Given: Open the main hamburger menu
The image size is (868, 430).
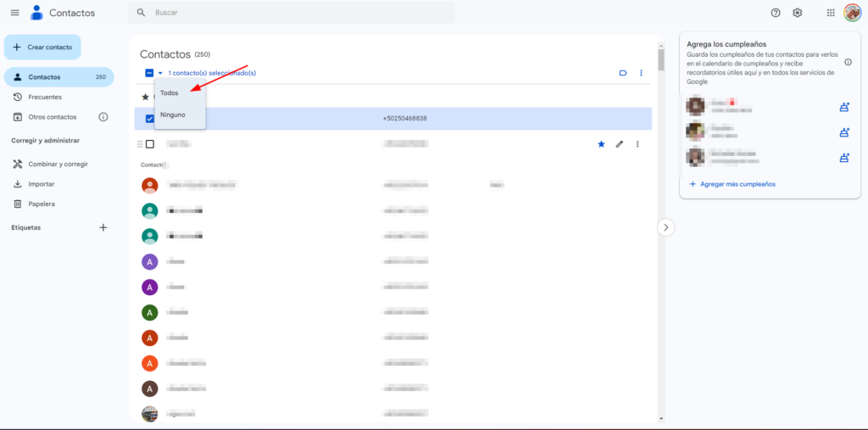Looking at the screenshot, I should click(14, 13).
